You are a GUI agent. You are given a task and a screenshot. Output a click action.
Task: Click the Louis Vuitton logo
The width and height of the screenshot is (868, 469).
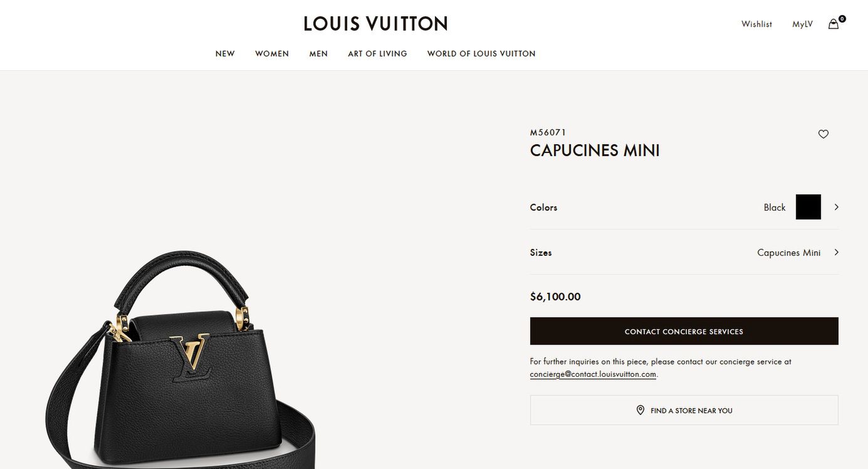coord(375,24)
